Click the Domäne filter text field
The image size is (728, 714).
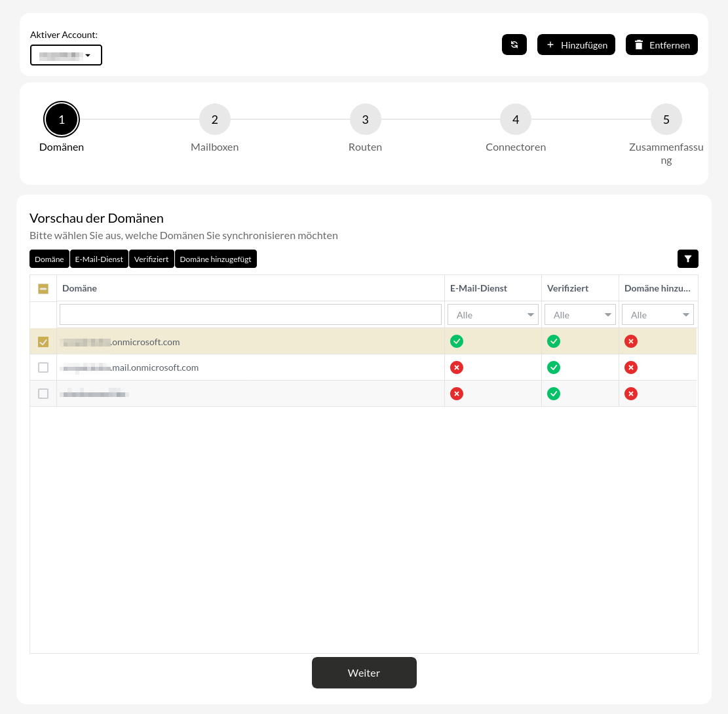(x=250, y=315)
